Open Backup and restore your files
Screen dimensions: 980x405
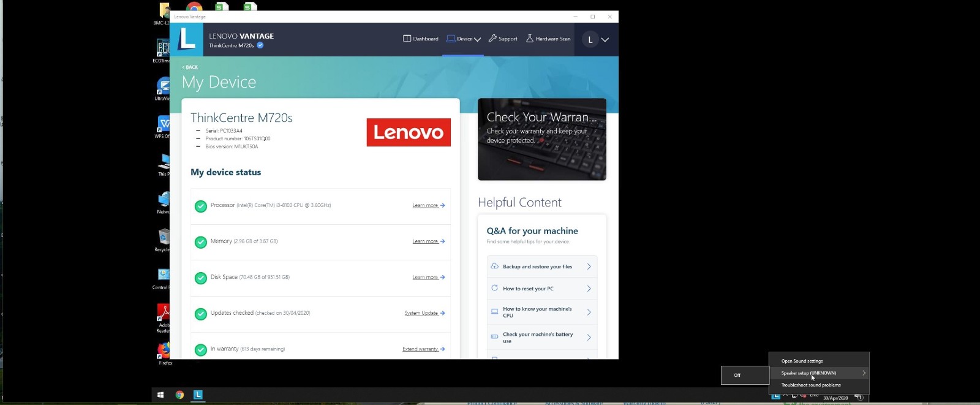[542, 267]
